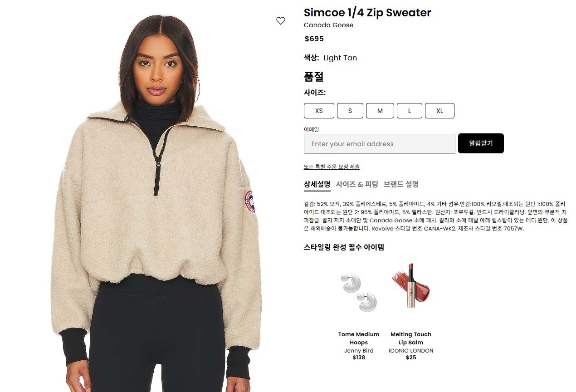
Task: Select size S
Action: (x=350, y=111)
